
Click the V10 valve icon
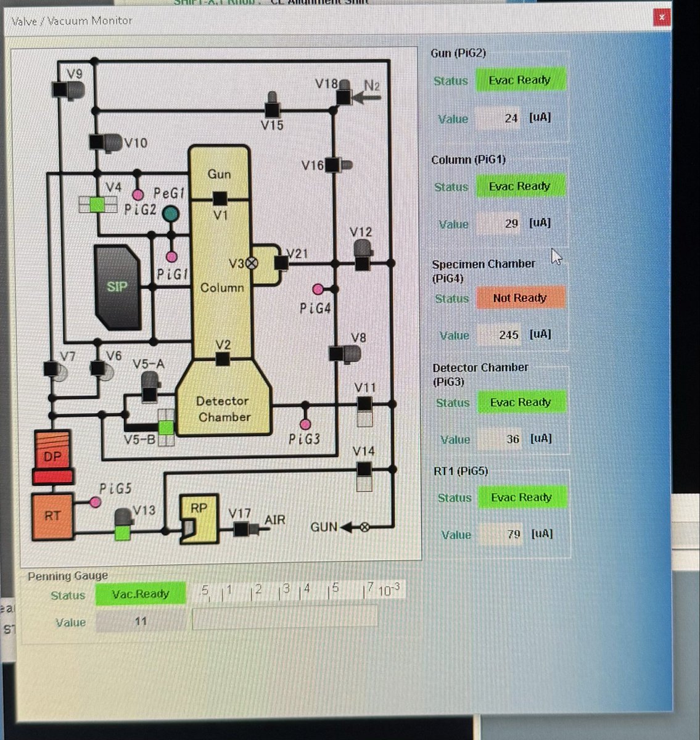click(105, 142)
